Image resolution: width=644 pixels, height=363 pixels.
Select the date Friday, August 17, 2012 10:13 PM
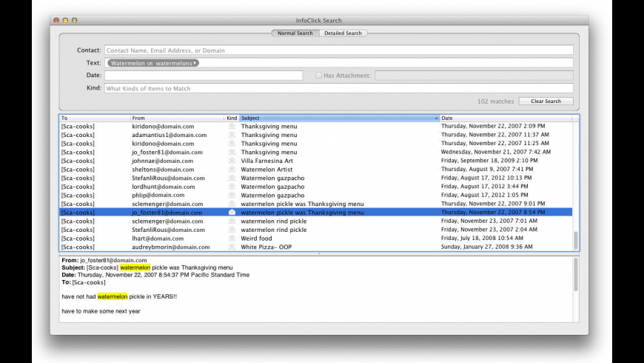pos(486,178)
